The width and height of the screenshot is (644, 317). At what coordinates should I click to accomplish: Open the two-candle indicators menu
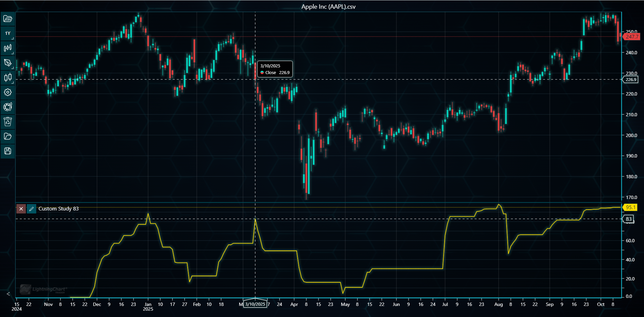click(8, 78)
